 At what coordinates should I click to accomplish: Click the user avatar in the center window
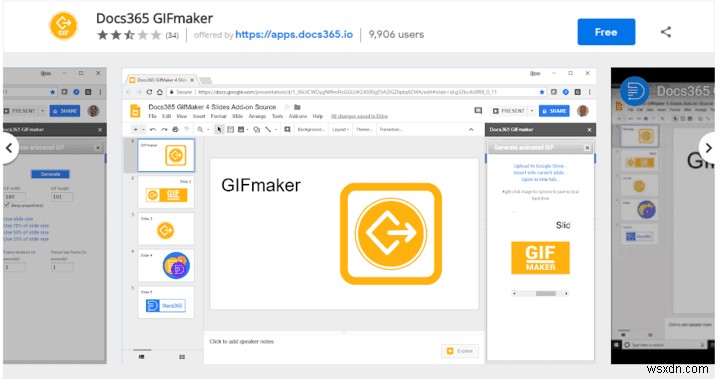[583, 111]
